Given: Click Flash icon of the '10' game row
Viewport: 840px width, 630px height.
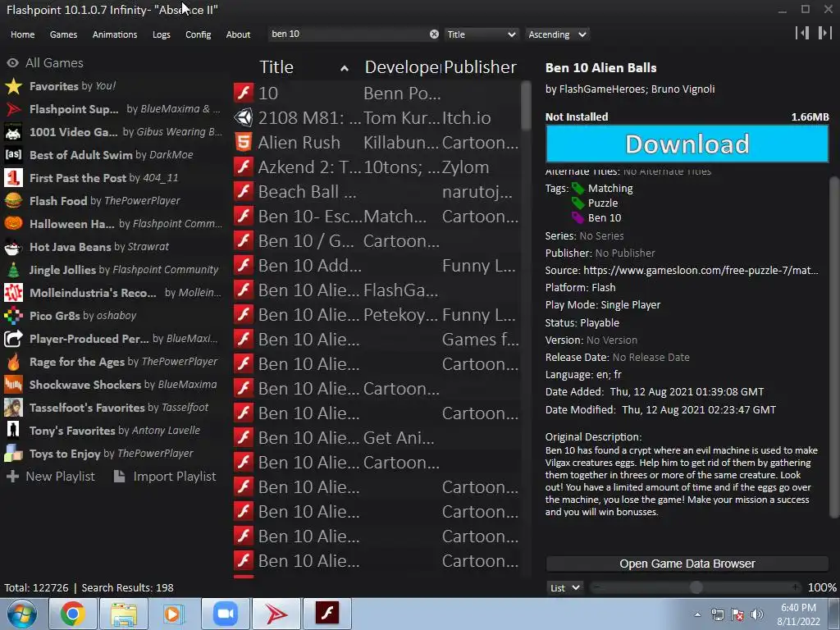Looking at the screenshot, I should [x=243, y=93].
